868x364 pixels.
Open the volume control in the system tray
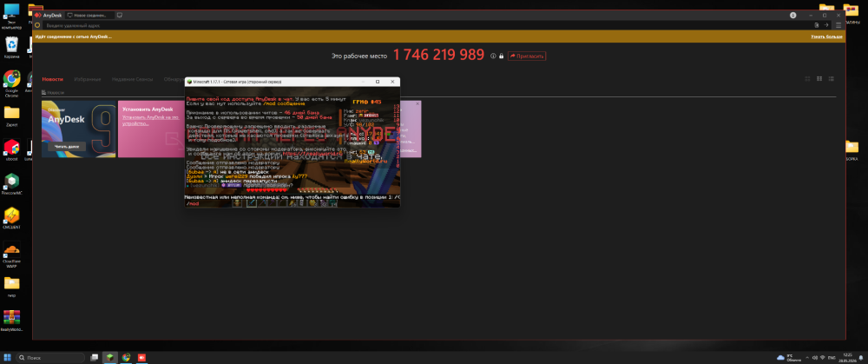[x=815, y=357]
